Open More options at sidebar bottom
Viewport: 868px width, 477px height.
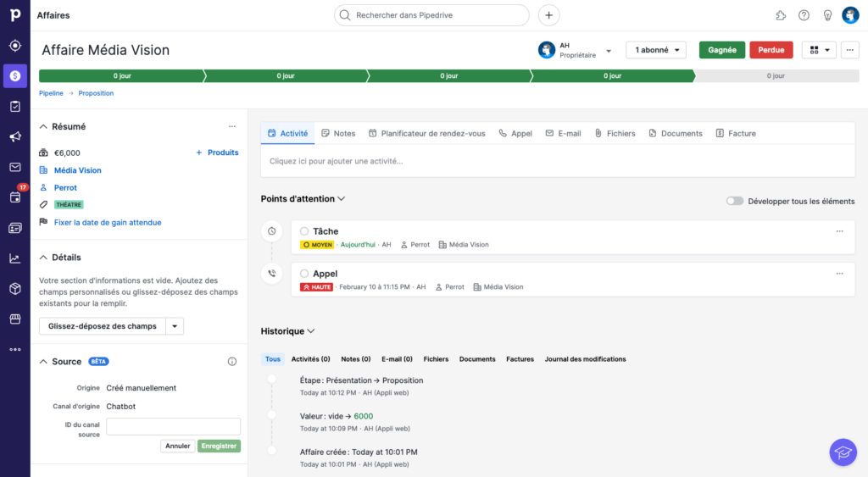pos(15,350)
